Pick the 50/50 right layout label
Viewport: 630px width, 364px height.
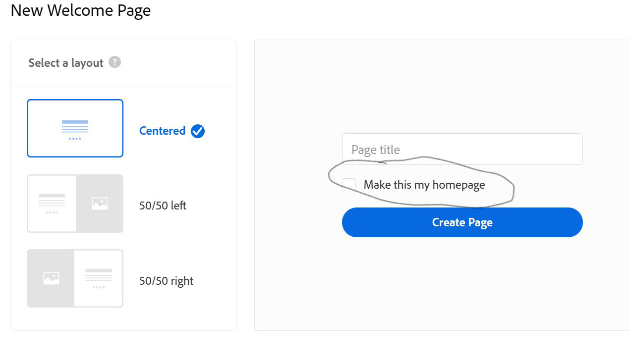tap(166, 281)
